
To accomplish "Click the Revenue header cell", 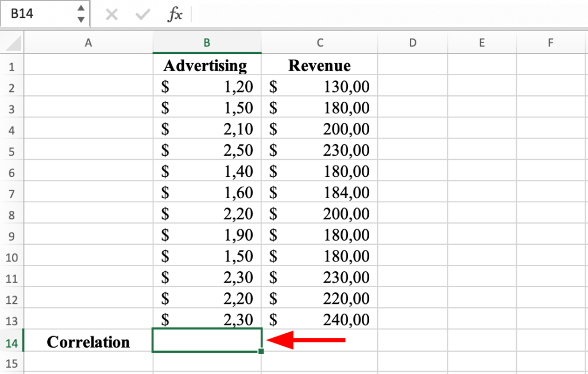I will (x=319, y=65).
